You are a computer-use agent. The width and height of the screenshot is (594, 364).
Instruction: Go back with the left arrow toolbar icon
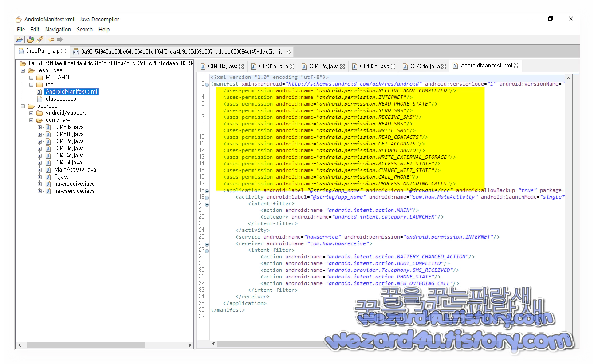pos(51,39)
